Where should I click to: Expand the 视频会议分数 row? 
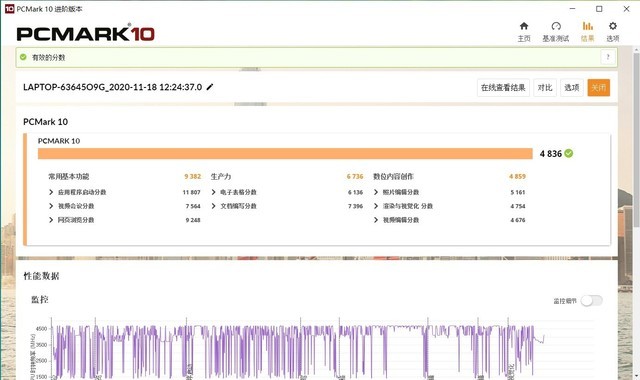tap(51, 206)
